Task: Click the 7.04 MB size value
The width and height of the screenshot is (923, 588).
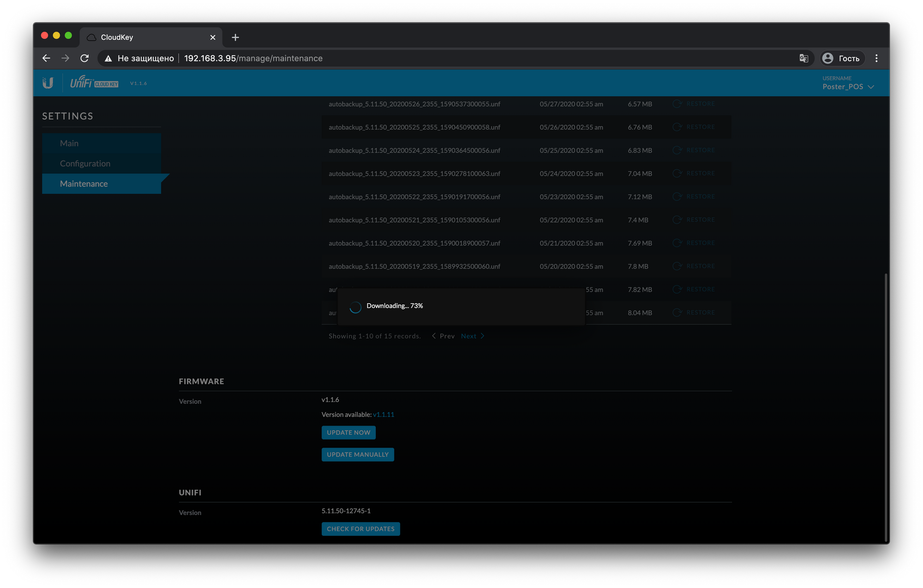Action: coord(640,174)
